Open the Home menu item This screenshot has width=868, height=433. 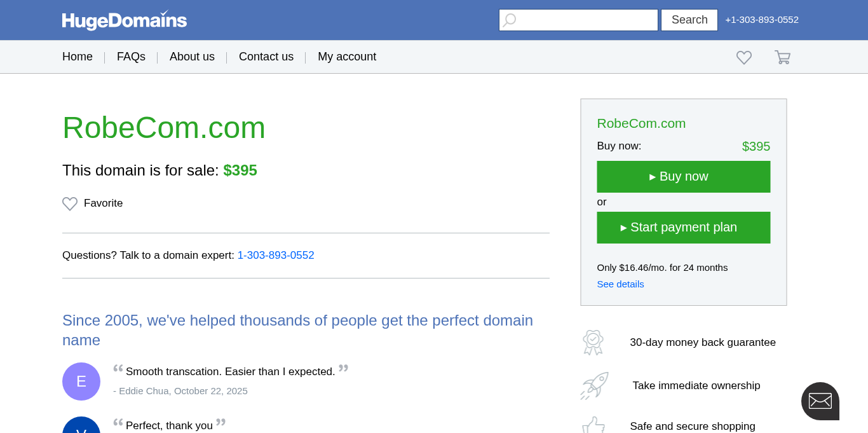[x=78, y=57]
